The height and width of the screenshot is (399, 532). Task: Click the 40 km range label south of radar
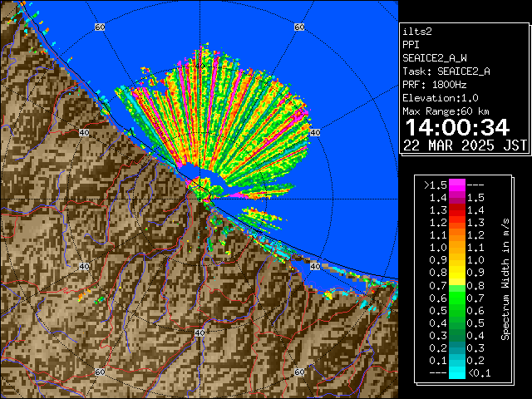click(x=199, y=332)
